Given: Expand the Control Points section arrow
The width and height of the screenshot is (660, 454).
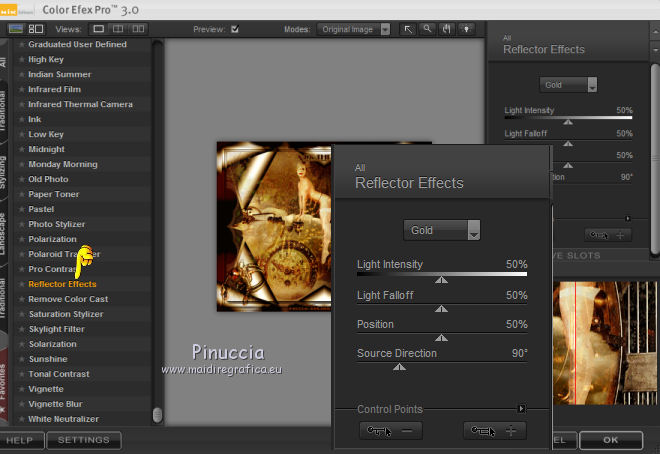Looking at the screenshot, I should tap(521, 409).
